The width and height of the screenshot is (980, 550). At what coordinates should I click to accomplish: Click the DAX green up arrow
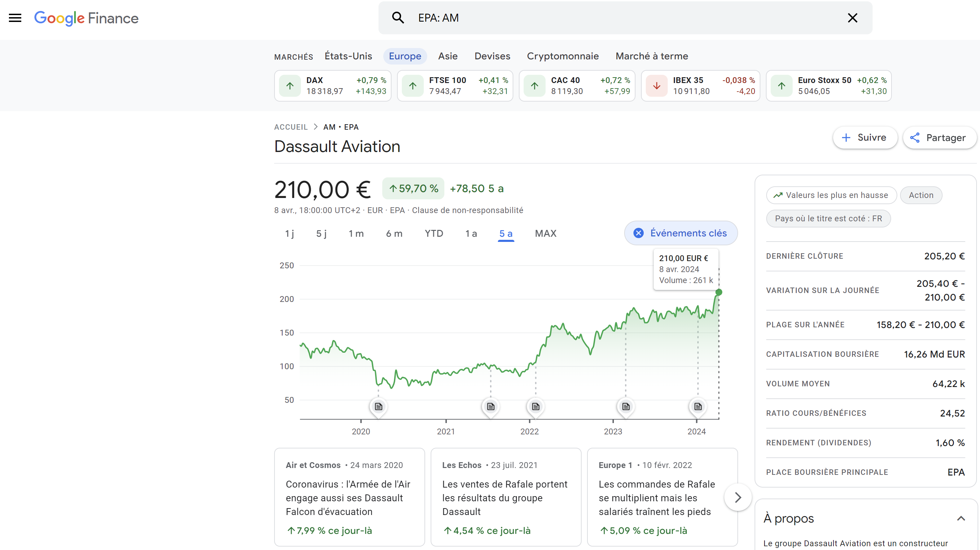tap(290, 86)
